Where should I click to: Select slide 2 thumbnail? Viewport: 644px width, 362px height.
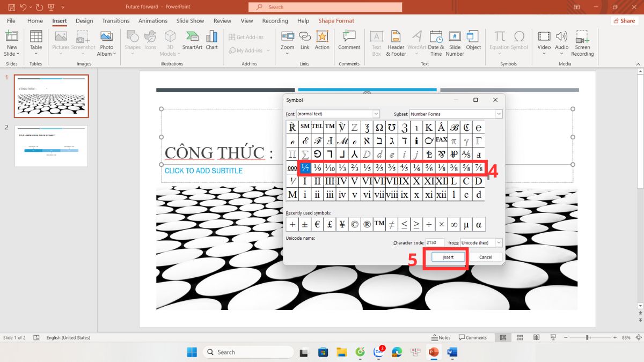click(52, 146)
